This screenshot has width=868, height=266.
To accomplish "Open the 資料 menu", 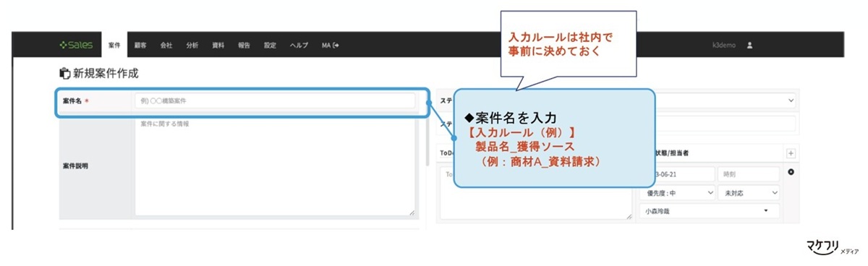I will click(x=218, y=45).
